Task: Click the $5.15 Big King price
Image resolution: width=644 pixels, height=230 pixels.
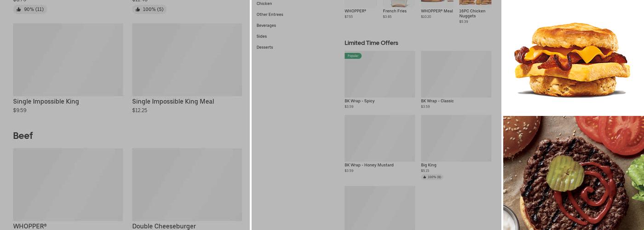Action: click(x=425, y=171)
